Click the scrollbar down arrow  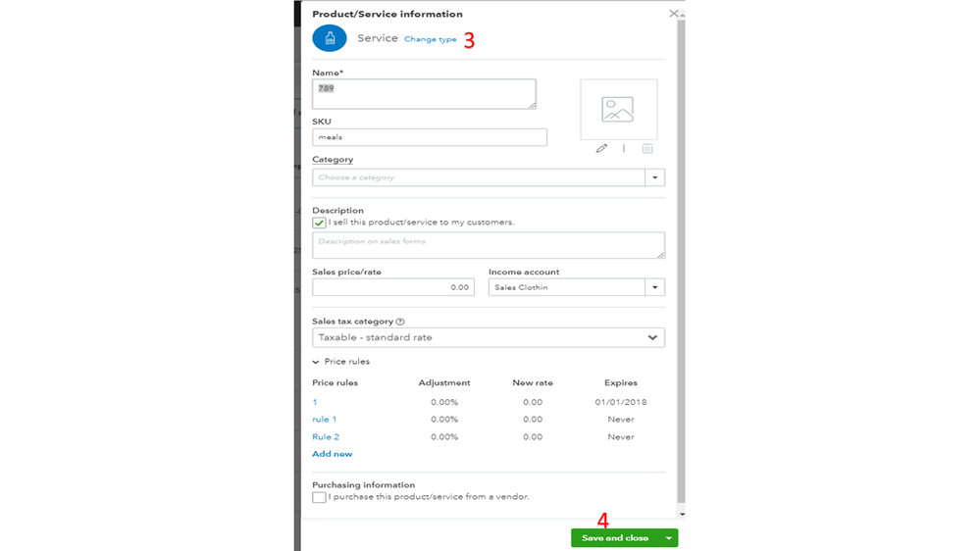pos(681,514)
